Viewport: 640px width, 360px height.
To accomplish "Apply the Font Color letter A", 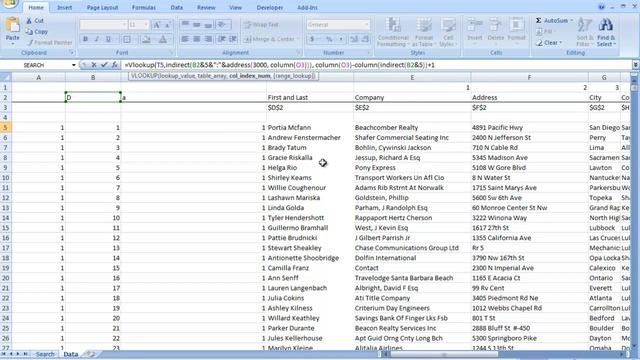I will click(162, 39).
